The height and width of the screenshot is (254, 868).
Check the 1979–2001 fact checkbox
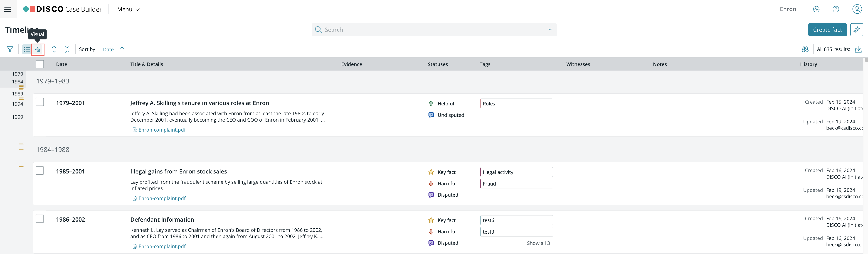40,102
